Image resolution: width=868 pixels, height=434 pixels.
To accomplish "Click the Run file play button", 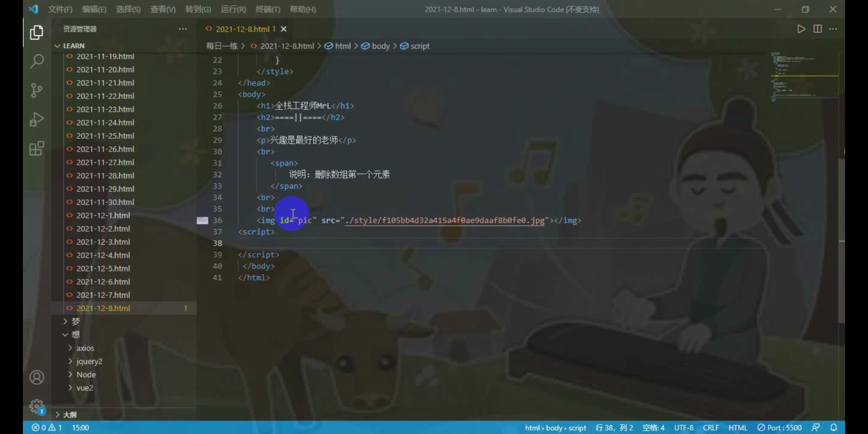I will [801, 29].
